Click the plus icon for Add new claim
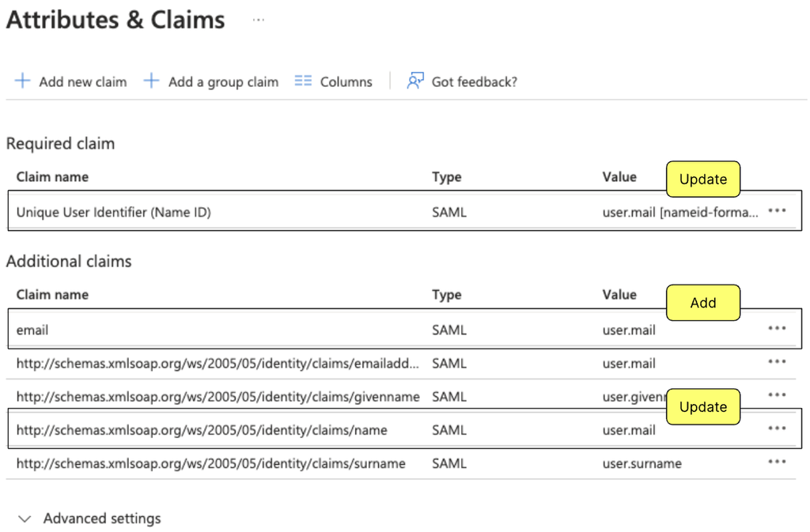810x532 pixels. (22, 81)
